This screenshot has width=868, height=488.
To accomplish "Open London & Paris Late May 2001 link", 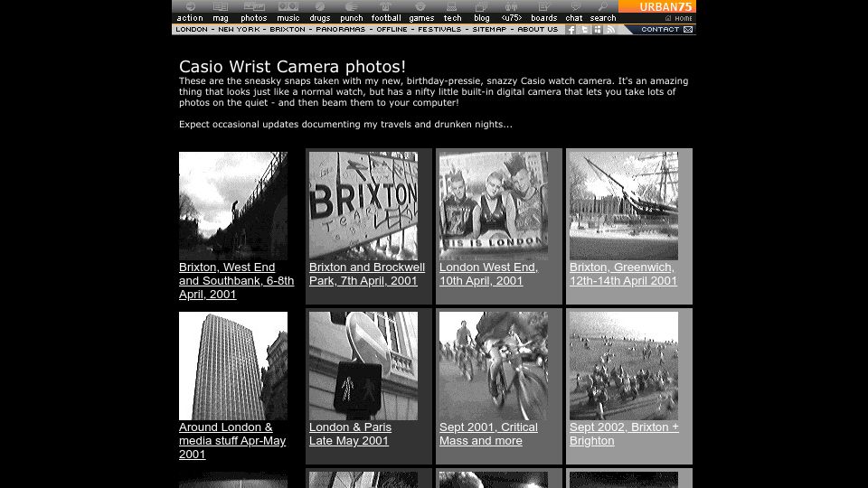I will coord(350,434).
